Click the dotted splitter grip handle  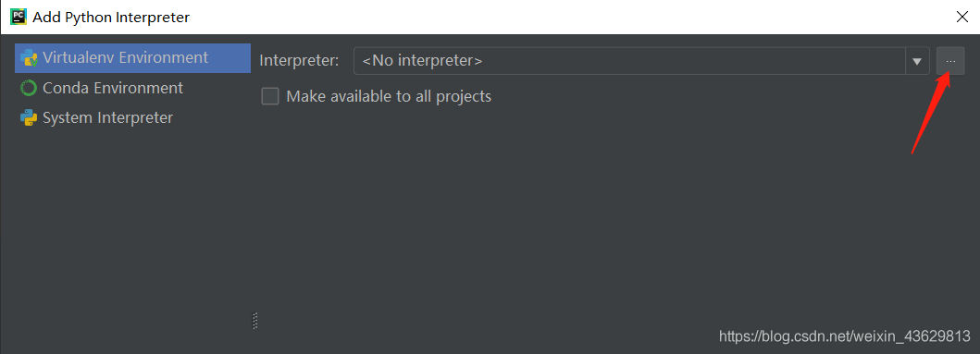coord(255,321)
